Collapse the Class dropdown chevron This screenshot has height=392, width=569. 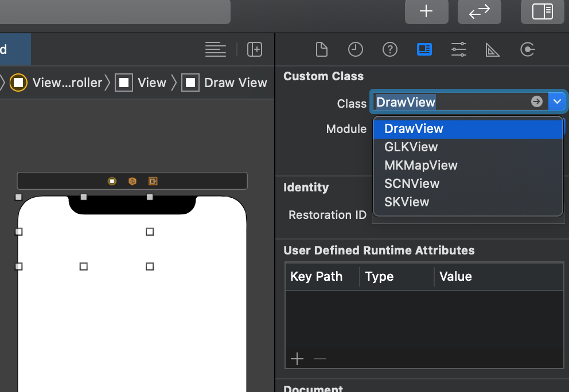(557, 101)
